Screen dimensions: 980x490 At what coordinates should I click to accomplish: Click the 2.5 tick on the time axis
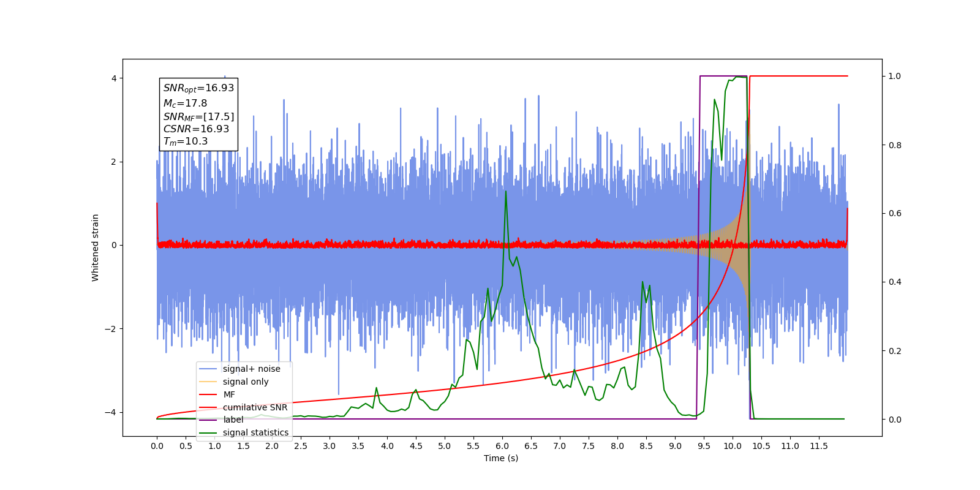pyautogui.click(x=301, y=446)
